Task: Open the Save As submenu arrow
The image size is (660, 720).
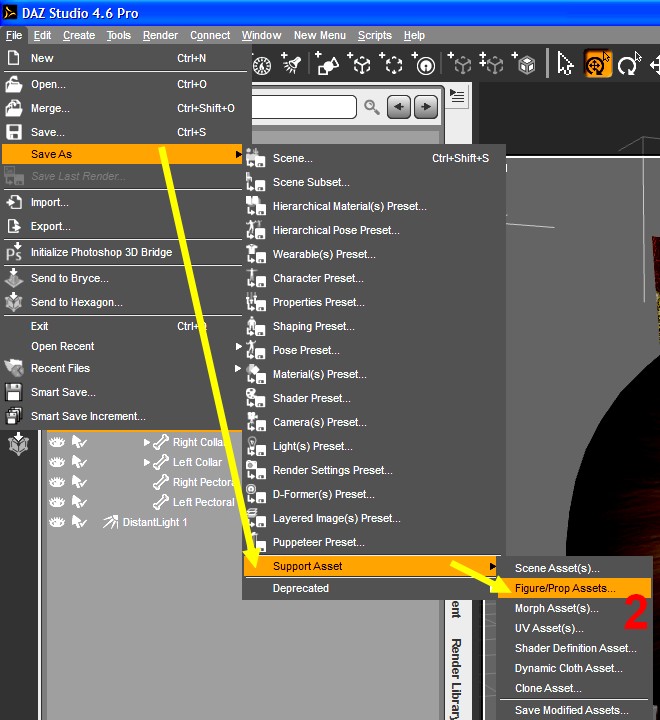Action: coord(238,154)
